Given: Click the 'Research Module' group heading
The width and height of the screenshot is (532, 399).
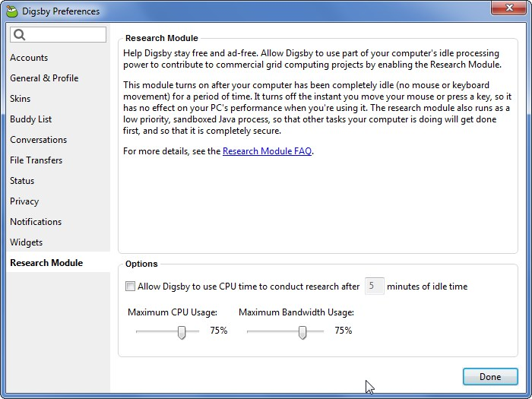Looking at the screenshot, I should pos(161,38).
